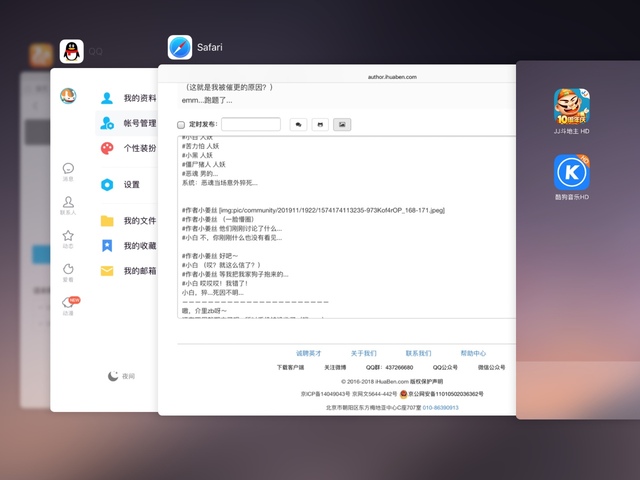This screenshot has height=480, width=640.
Task: Open 个性装扮 palette icon in QQ
Action: point(107,148)
